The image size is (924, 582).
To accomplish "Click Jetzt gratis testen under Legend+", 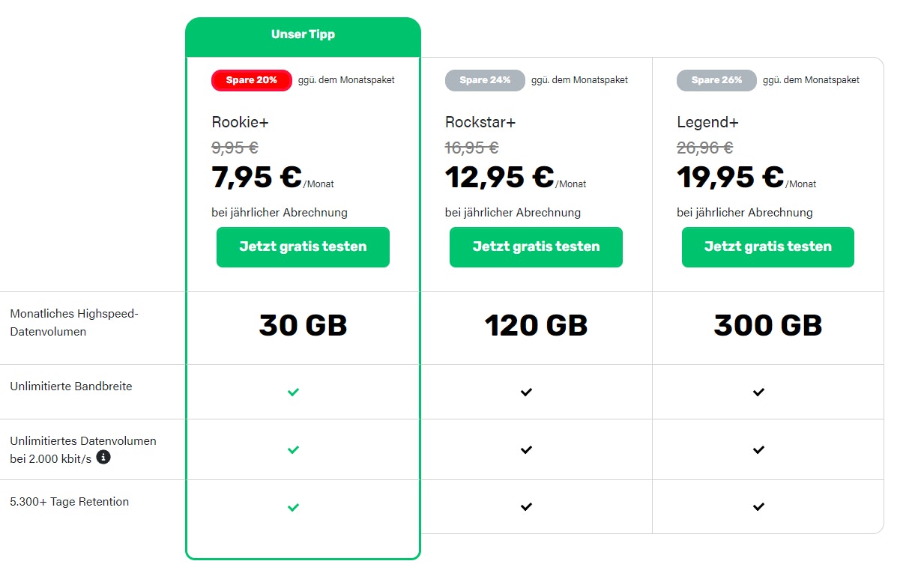I will click(767, 246).
